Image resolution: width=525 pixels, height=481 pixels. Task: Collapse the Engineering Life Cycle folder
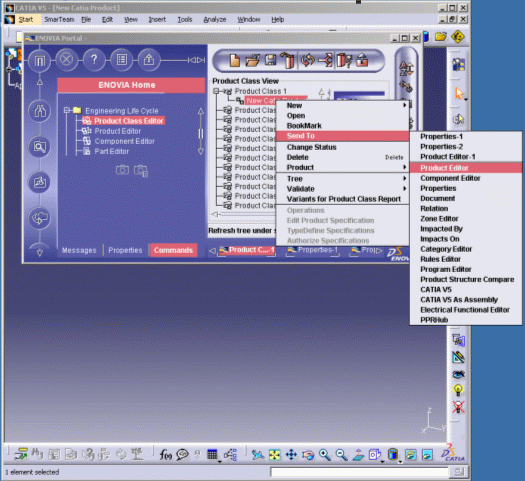tap(66, 110)
